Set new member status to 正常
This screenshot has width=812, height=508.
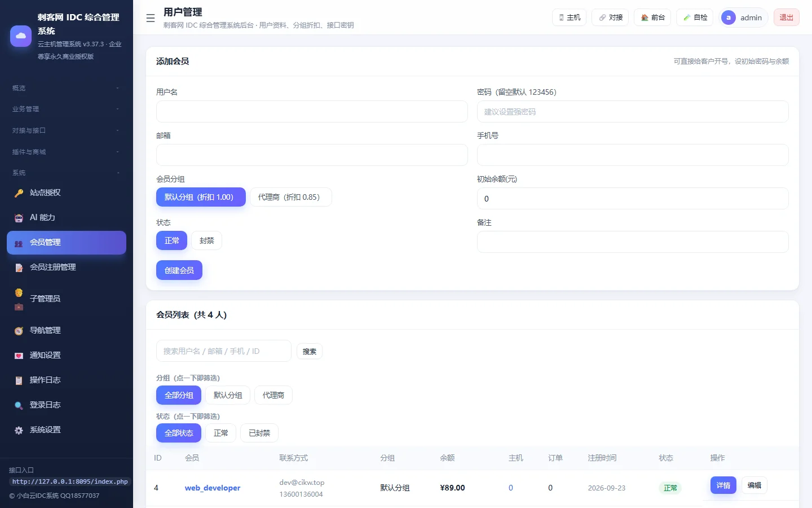point(171,240)
